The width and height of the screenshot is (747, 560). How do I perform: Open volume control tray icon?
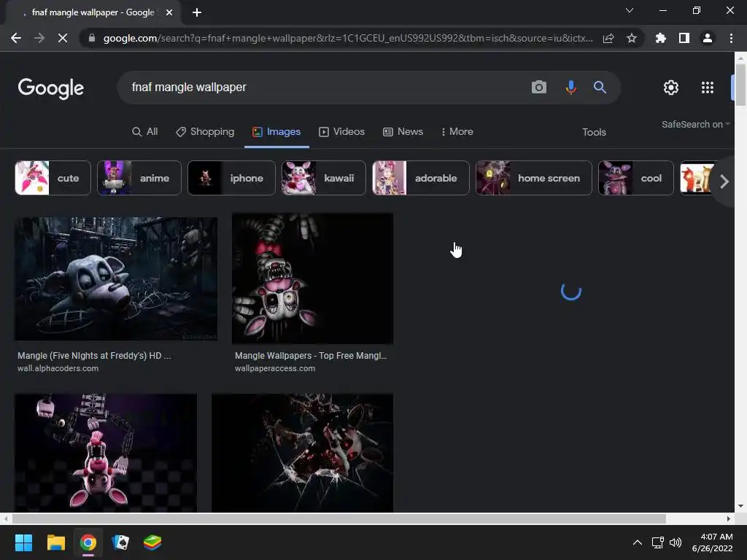coord(676,542)
